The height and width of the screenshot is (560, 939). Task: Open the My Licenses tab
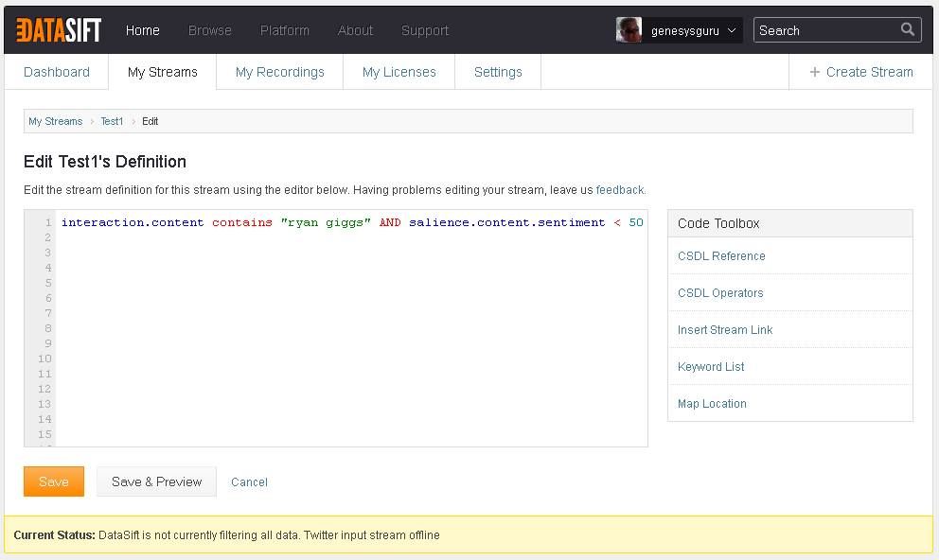[399, 72]
